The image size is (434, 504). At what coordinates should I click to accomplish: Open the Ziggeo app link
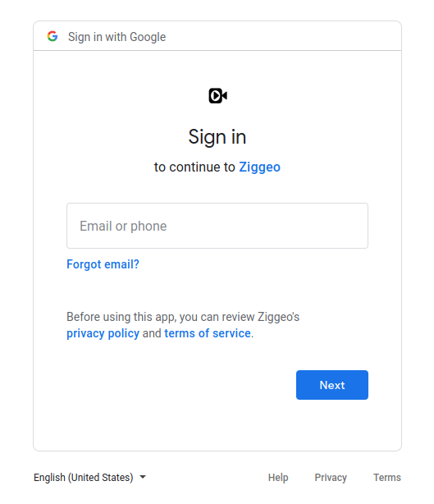pos(259,167)
